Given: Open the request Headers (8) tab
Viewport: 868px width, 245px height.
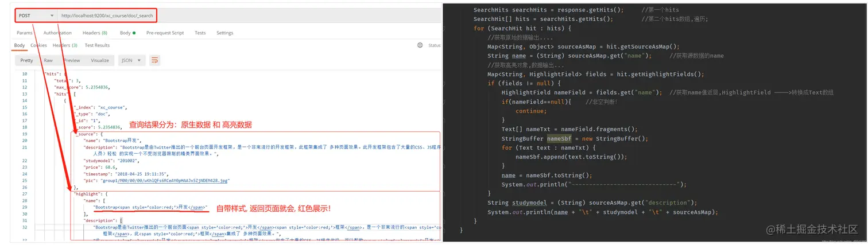Looking at the screenshot, I should coord(96,33).
